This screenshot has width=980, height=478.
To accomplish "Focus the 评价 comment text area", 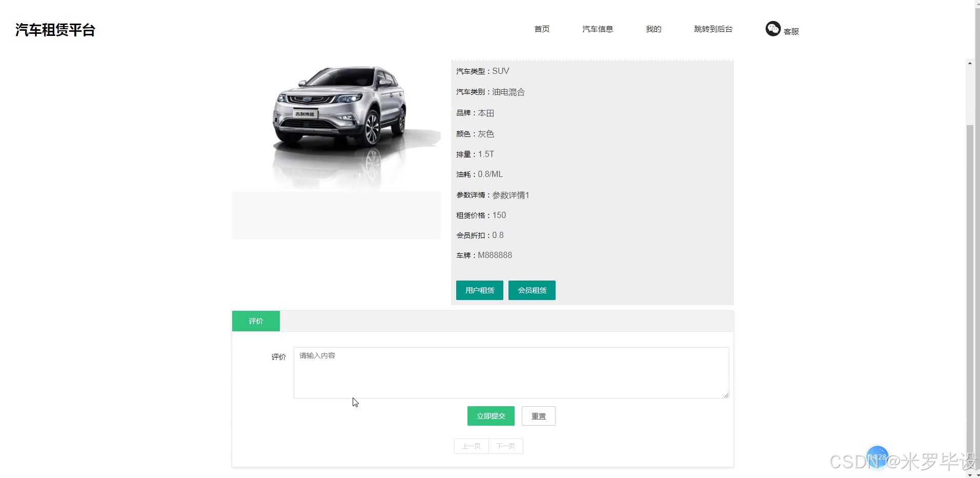I will (x=511, y=373).
